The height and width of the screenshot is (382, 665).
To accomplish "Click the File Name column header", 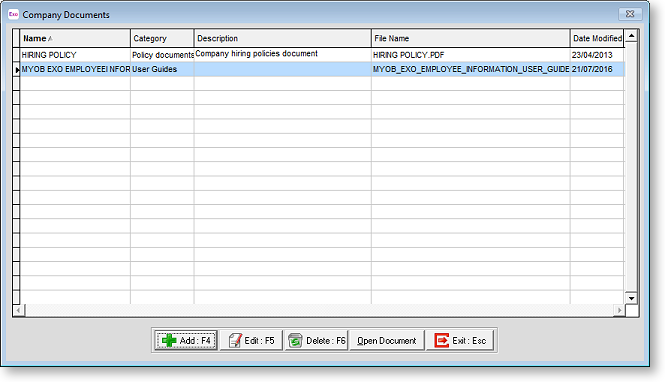I will tap(471, 38).
